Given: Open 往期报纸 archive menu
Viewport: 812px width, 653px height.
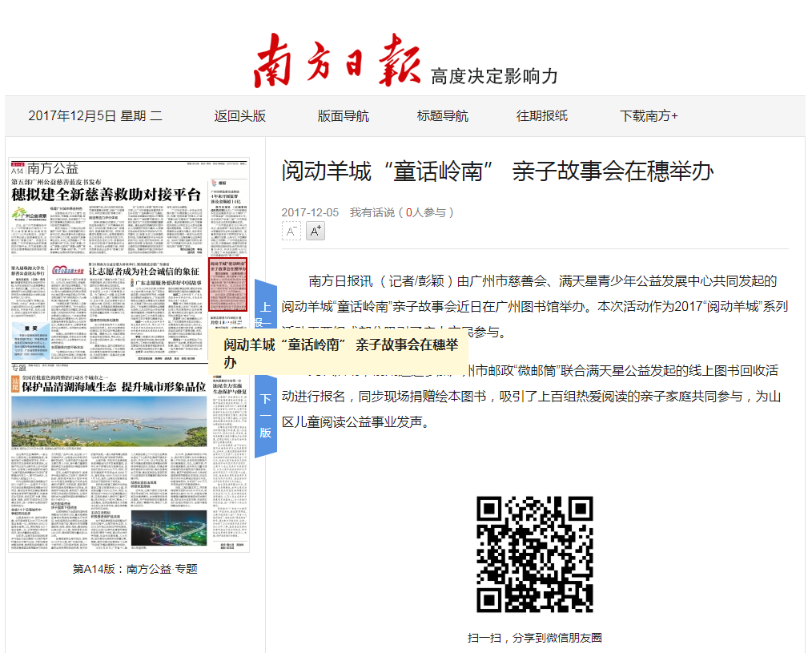Looking at the screenshot, I should [541, 116].
